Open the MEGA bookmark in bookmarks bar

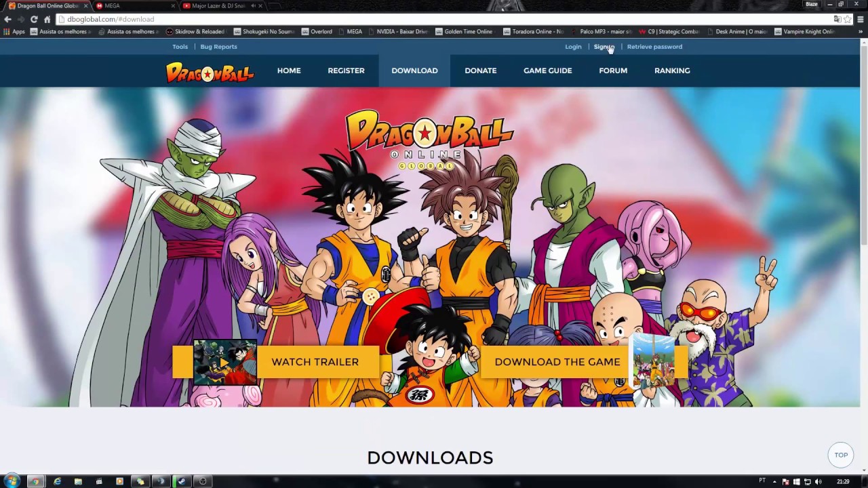coord(350,31)
